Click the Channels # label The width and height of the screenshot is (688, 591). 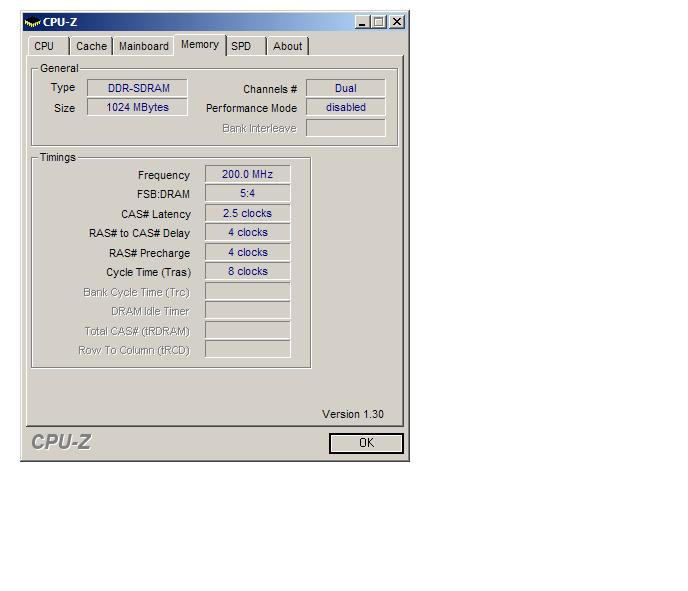270,89
